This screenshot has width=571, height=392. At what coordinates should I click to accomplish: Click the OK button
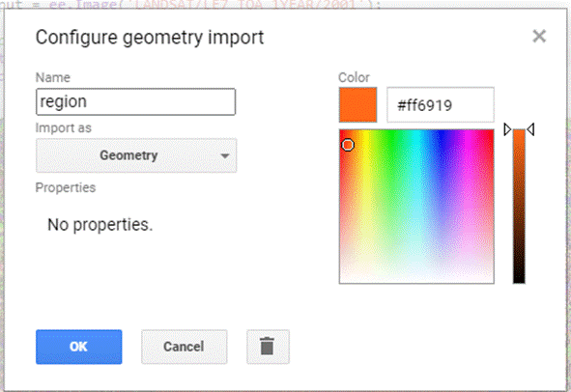click(x=78, y=347)
